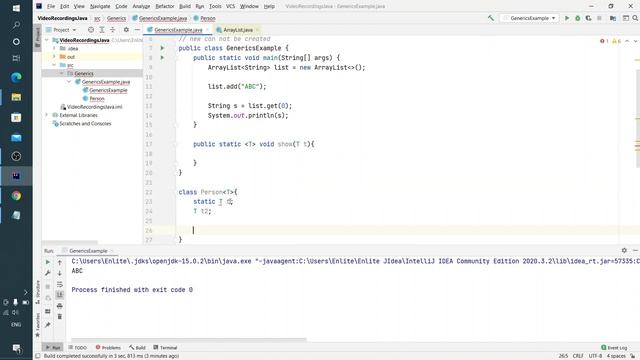This screenshot has width=640, height=360.
Task: Click the Print icon in Run console
Action: click(x=60, y=306)
